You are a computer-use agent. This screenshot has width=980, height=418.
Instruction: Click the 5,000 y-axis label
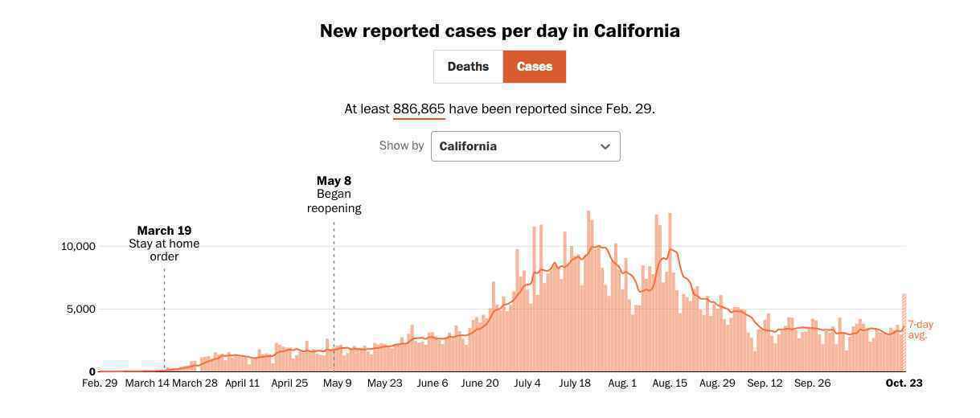coord(80,309)
